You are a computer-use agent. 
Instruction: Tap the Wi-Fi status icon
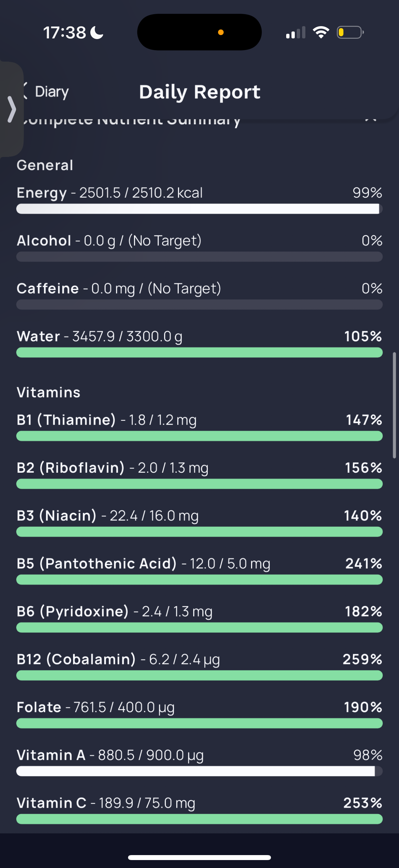coord(321,32)
